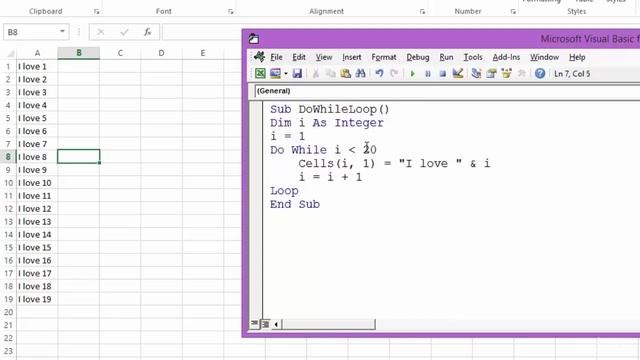Viewport: 640px width, 360px height.
Task: Redo edit in VBA editor
Action: click(394, 73)
